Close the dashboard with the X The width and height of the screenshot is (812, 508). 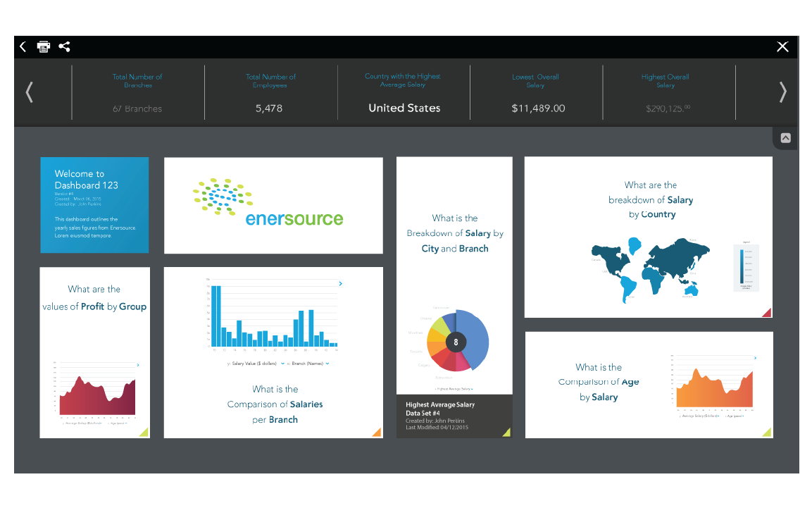[782, 47]
